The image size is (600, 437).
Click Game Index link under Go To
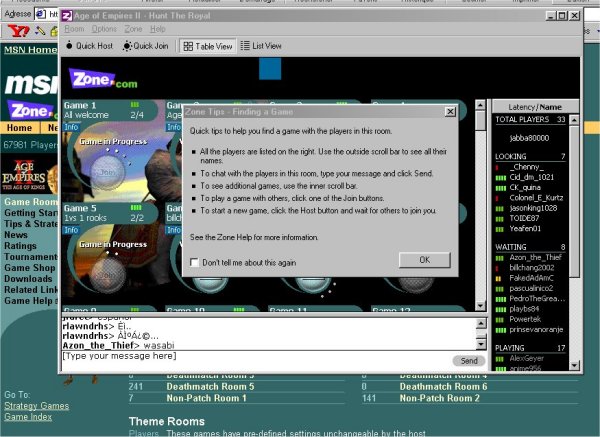click(28, 417)
